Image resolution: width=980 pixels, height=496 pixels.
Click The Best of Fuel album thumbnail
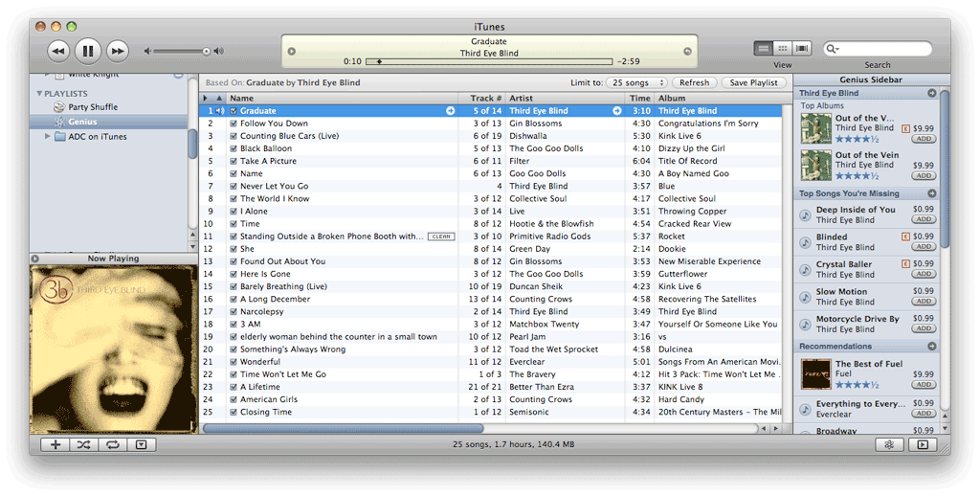(x=815, y=374)
